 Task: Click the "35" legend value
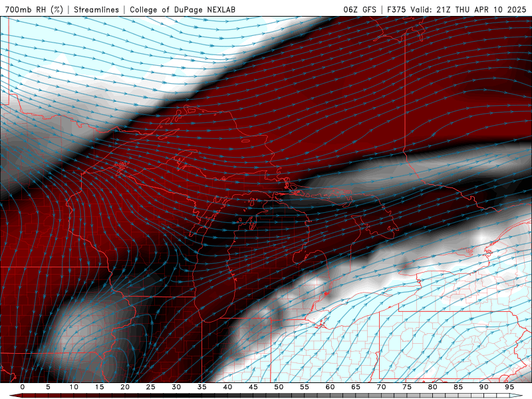tap(201, 387)
